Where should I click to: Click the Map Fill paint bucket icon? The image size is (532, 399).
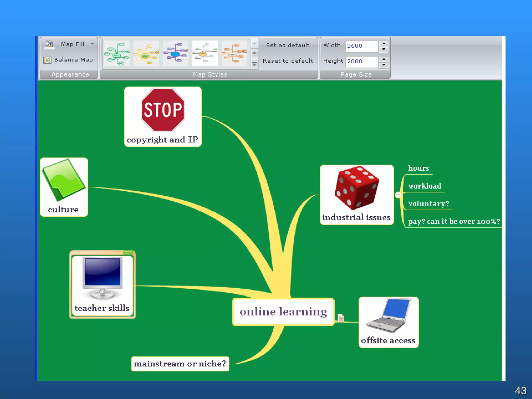pyautogui.click(x=49, y=44)
